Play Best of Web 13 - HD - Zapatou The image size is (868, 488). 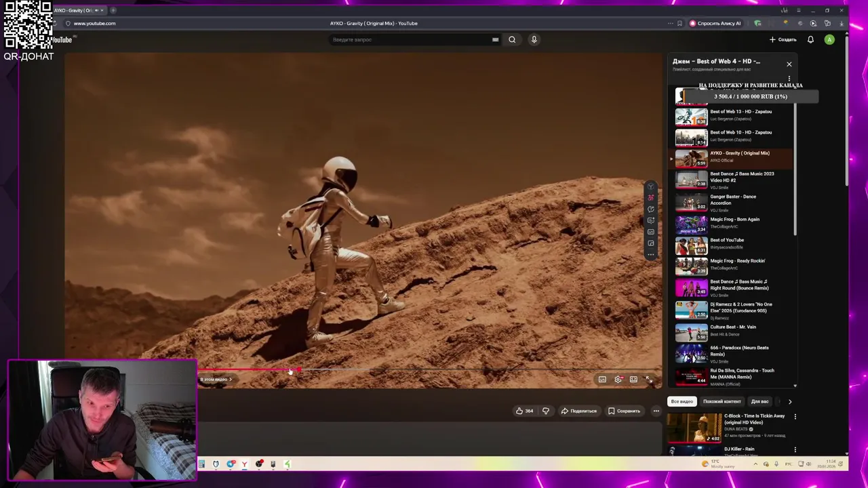[x=734, y=117]
